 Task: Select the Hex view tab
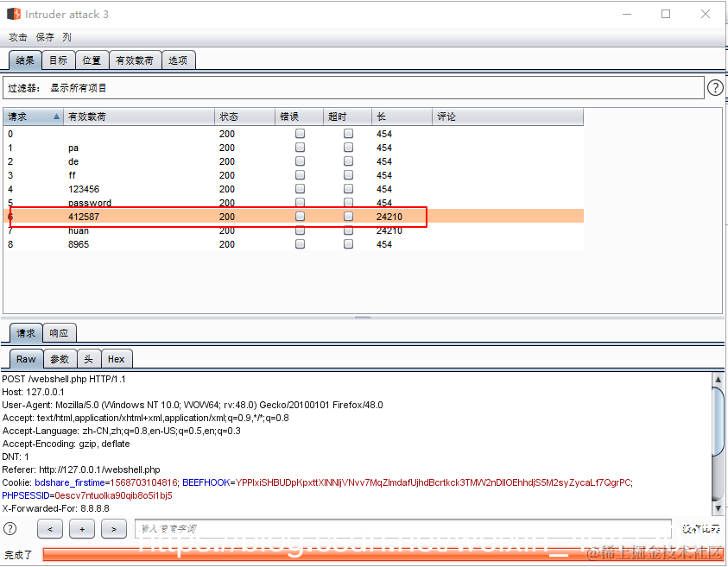pos(116,359)
